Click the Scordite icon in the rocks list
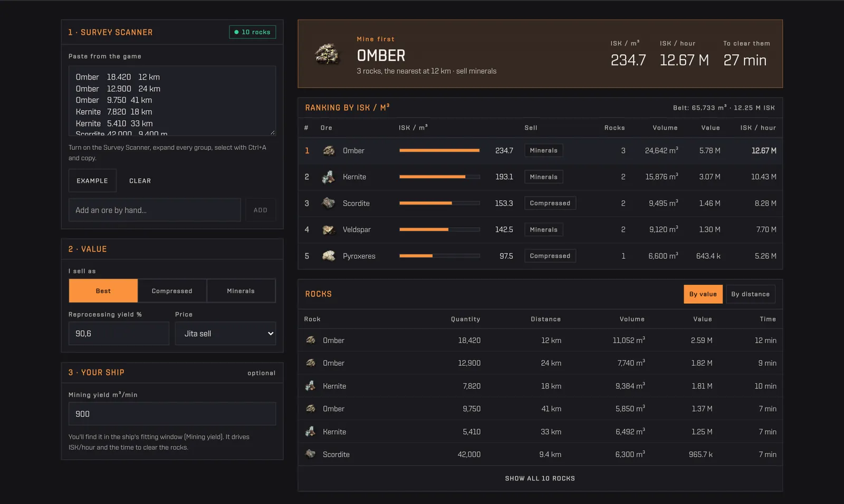Image resolution: width=844 pixels, height=504 pixels. [x=311, y=454]
